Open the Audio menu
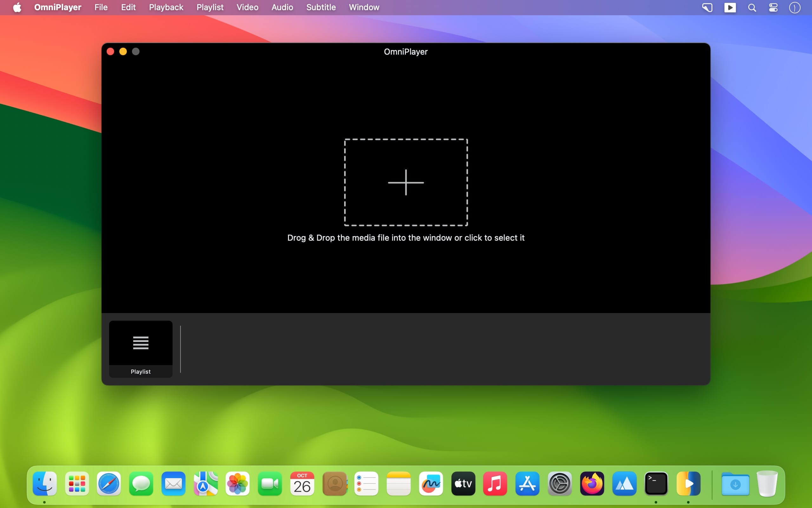Screen dimensions: 812x508 (282, 7)
